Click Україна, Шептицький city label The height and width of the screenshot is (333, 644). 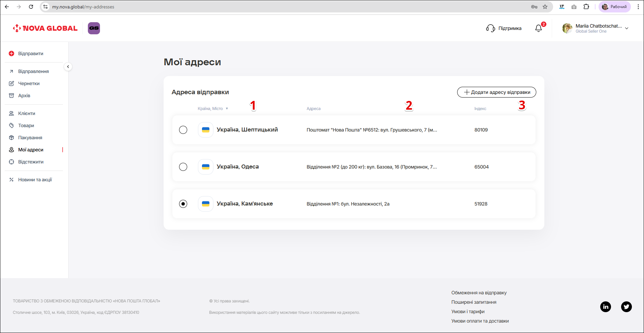coord(247,130)
